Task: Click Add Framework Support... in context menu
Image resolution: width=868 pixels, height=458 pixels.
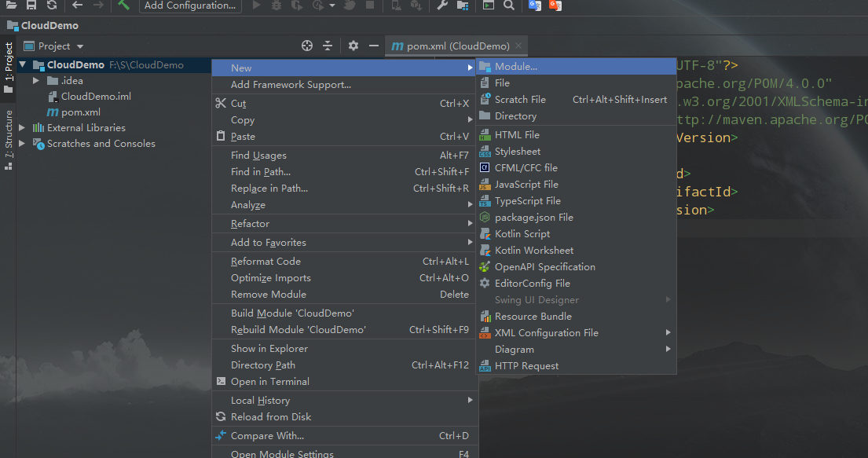Action: (x=344, y=85)
